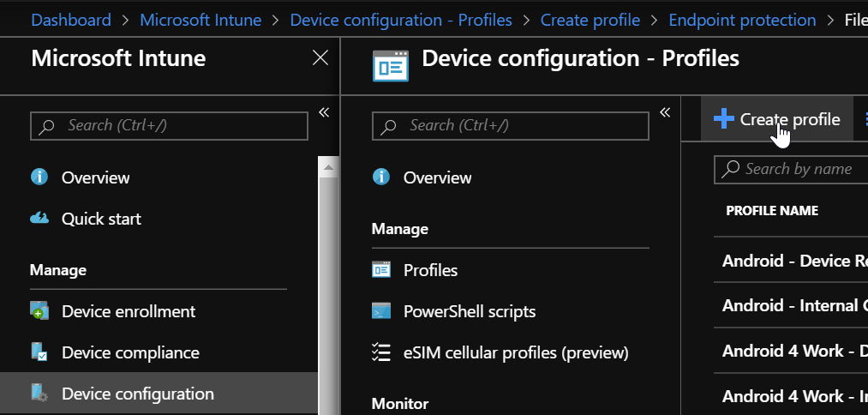The height and width of the screenshot is (415, 868).
Task: Collapse the Microsoft Intune navigation pane
Action: coord(324,112)
